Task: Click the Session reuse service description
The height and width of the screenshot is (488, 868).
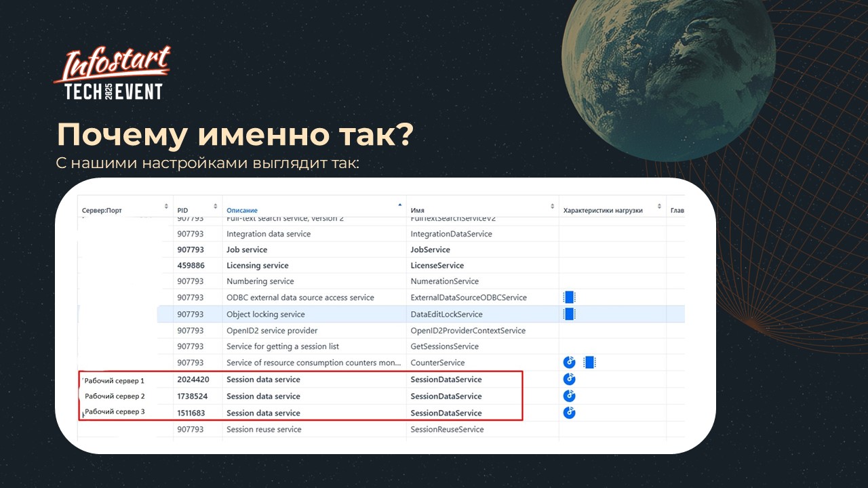Action: [x=264, y=429]
